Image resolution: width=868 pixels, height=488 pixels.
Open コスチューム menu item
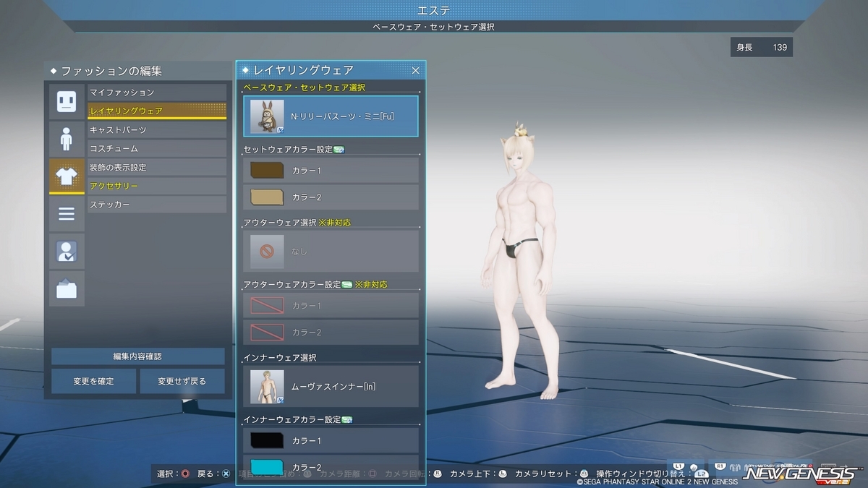(x=157, y=149)
